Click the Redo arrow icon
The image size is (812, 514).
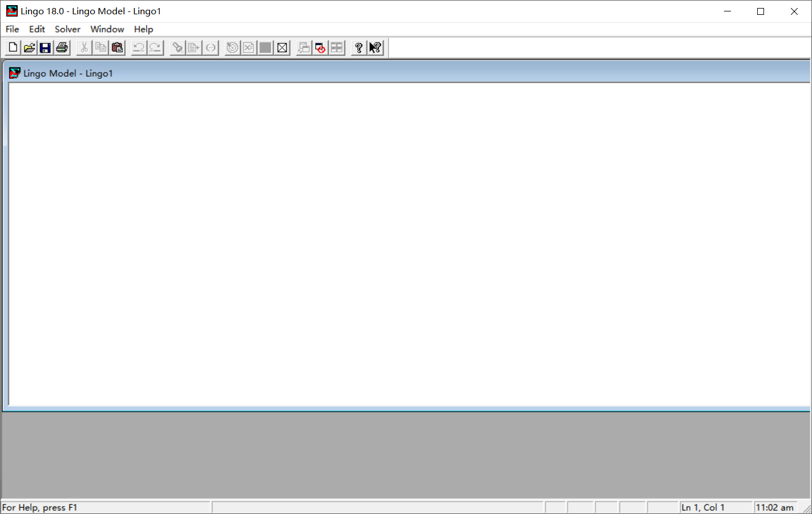tap(155, 48)
